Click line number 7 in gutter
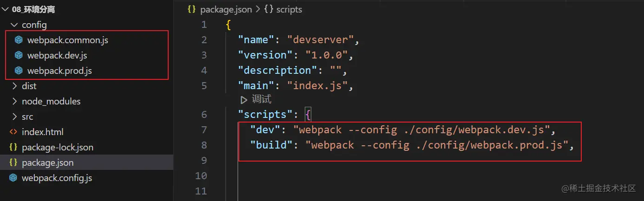 (204, 130)
